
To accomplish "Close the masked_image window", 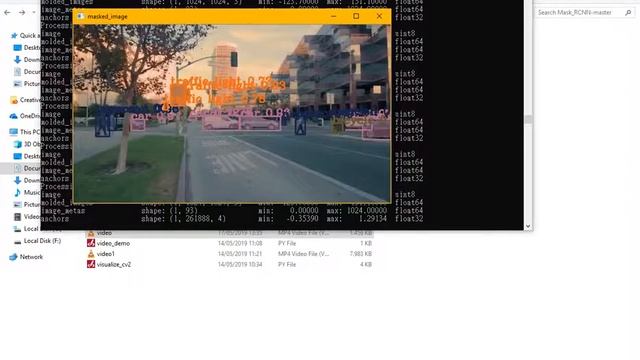I will [379, 16].
